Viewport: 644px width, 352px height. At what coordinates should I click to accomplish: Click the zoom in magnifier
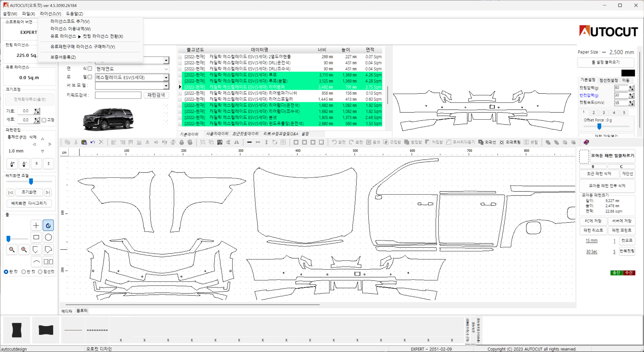pos(24,249)
